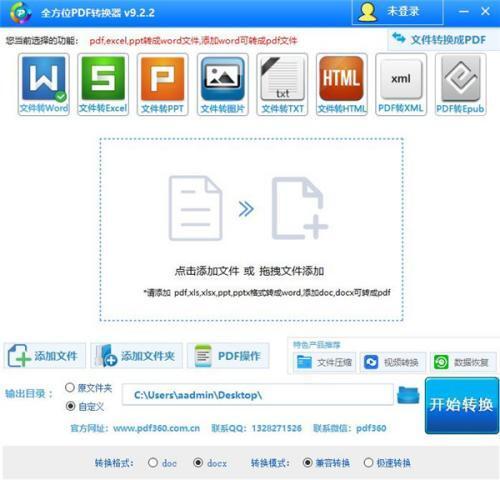Viewport: 500px width, 480px height.
Task: Select the 原文件夹 output option
Action: (89, 388)
